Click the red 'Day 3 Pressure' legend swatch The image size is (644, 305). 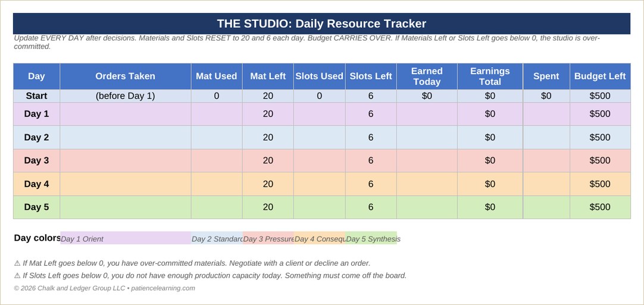coord(268,238)
